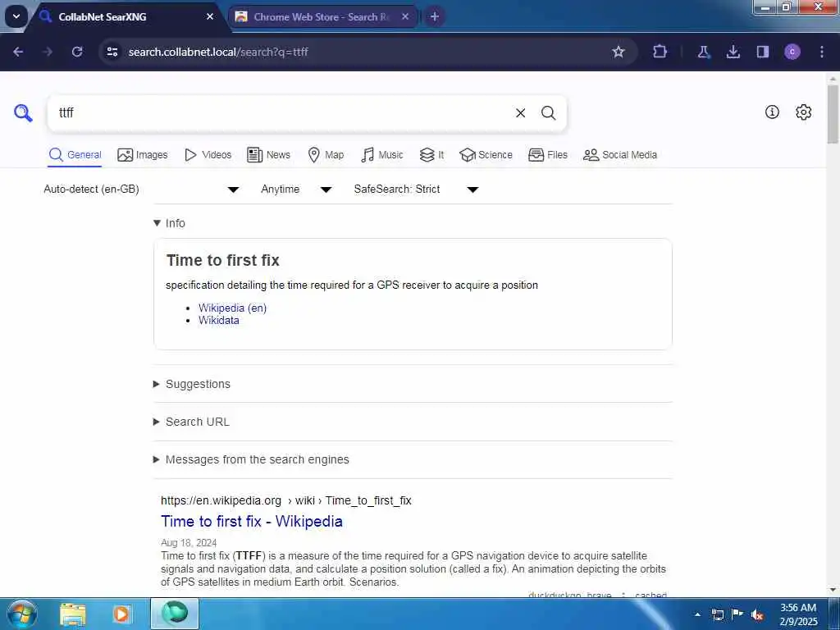Reload the page
The height and width of the screenshot is (630, 840).
point(77,52)
